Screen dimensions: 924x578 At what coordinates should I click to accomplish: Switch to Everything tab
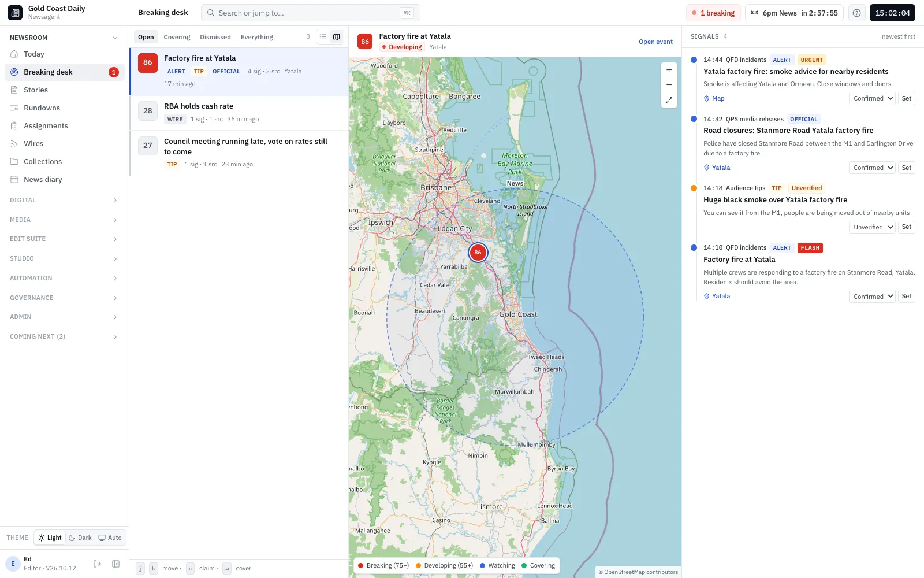pyautogui.click(x=257, y=37)
